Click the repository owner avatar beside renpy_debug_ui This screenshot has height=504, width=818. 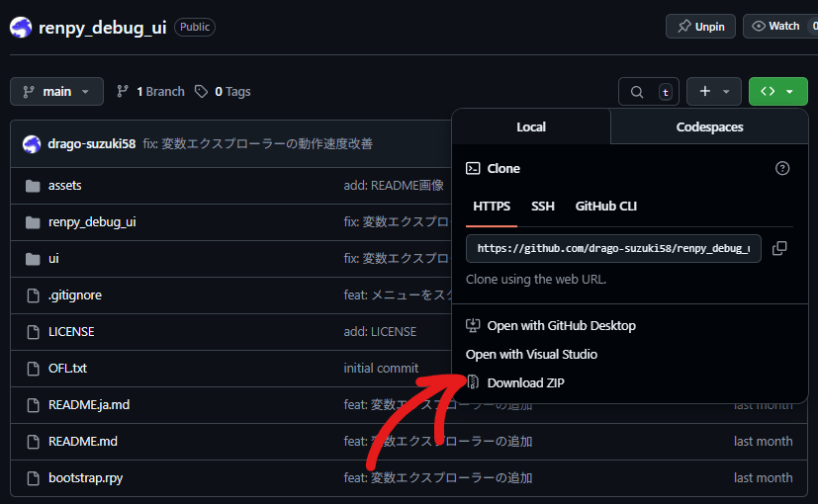(21, 27)
